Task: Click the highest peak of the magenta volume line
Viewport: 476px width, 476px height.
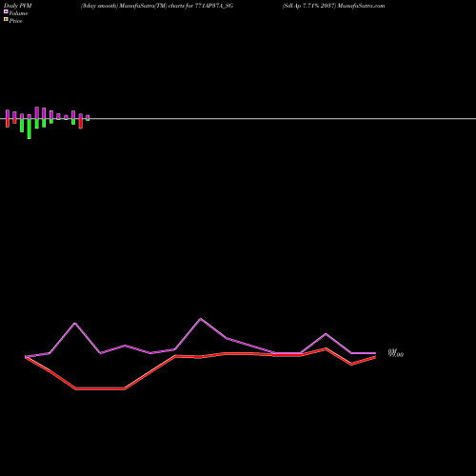Action: click(201, 319)
